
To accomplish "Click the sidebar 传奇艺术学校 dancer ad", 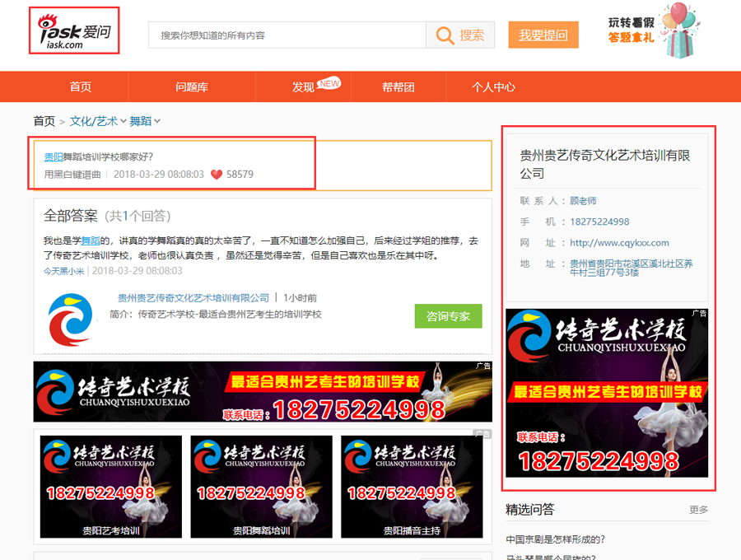I will pyautogui.click(x=607, y=393).
